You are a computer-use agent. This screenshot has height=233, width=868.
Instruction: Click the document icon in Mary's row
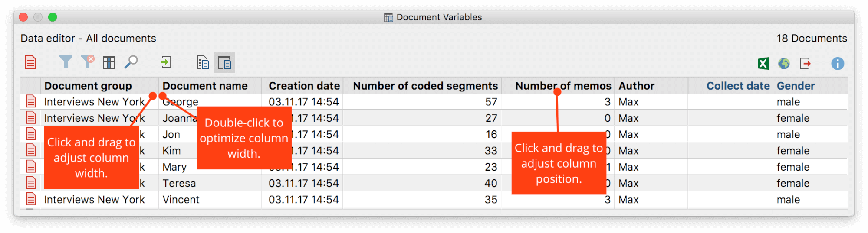pyautogui.click(x=31, y=167)
